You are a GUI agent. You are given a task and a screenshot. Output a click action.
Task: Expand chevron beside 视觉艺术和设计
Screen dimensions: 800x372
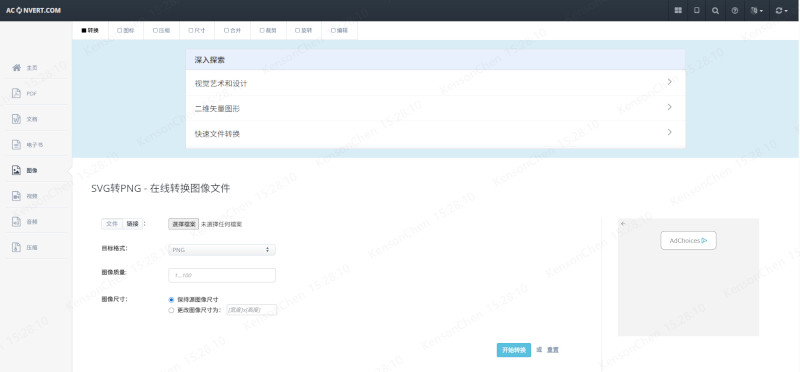point(669,82)
